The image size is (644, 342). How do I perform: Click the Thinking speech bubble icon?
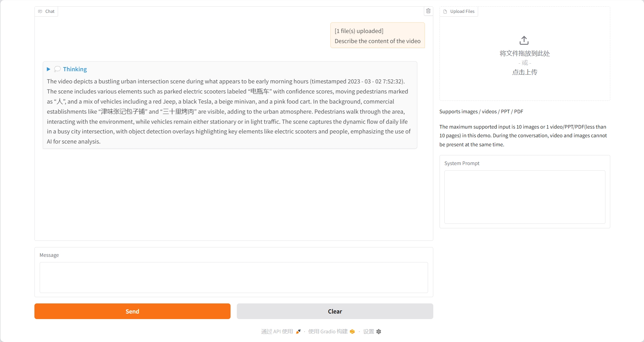[x=57, y=69]
